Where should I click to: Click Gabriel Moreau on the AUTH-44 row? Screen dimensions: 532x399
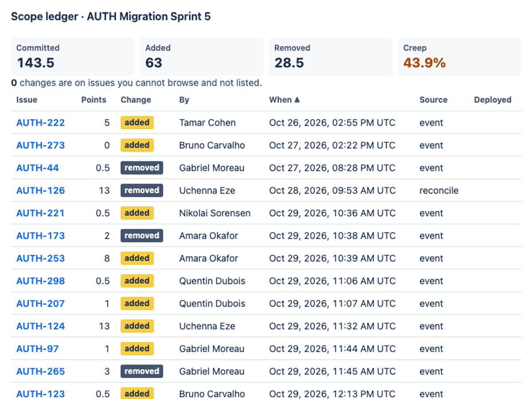[x=211, y=168]
